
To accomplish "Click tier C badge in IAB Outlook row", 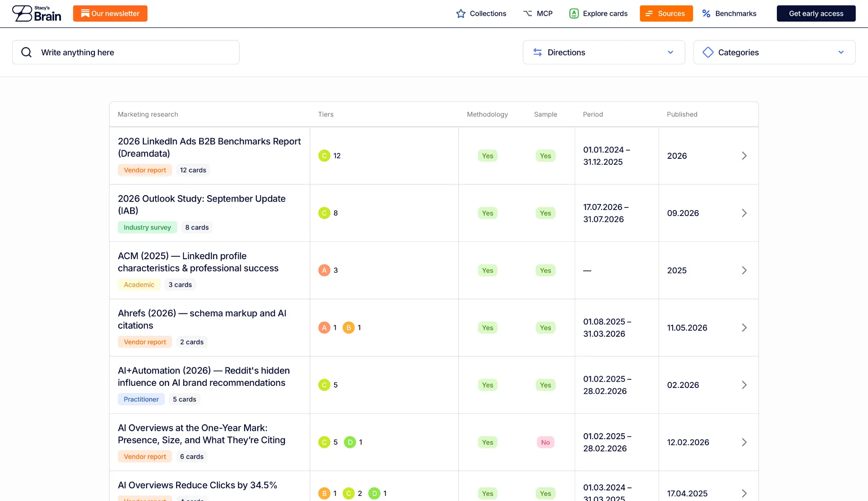I will click(324, 213).
